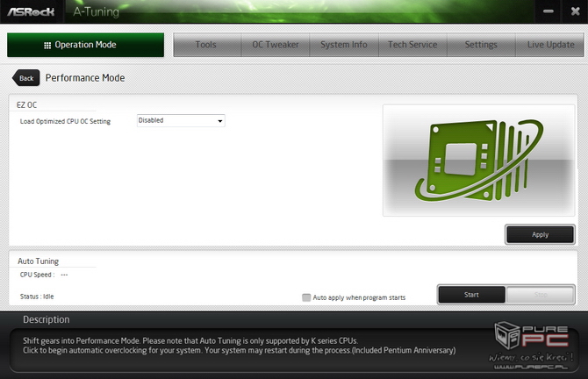Click the CPU Speed readout
This screenshot has height=379, width=588.
point(44,275)
